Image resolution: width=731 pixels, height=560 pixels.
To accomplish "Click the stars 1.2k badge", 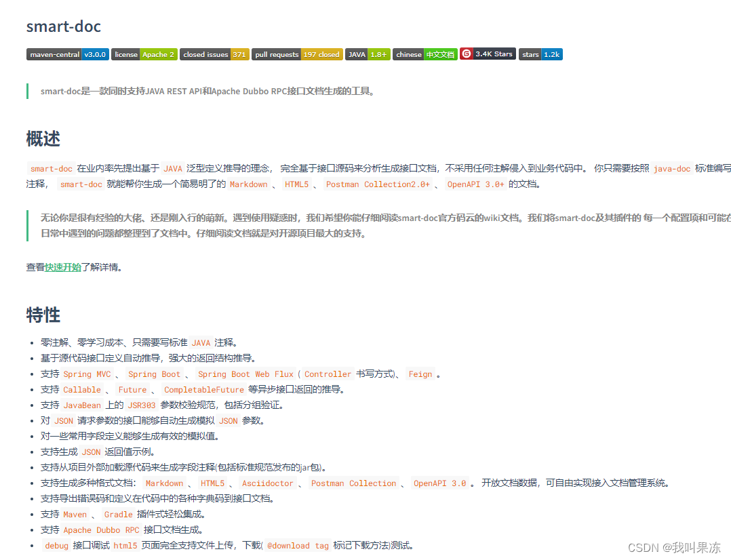I will pos(540,54).
